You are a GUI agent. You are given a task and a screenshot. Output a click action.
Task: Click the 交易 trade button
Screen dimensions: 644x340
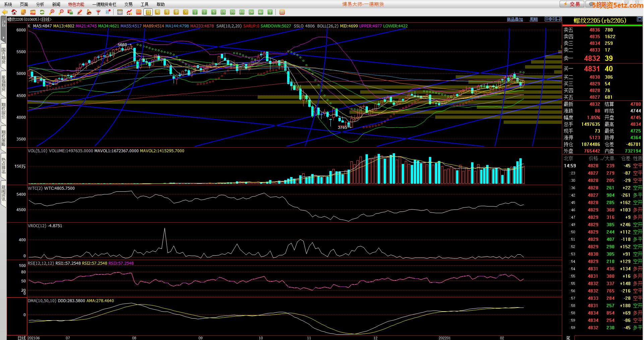(572, 4)
